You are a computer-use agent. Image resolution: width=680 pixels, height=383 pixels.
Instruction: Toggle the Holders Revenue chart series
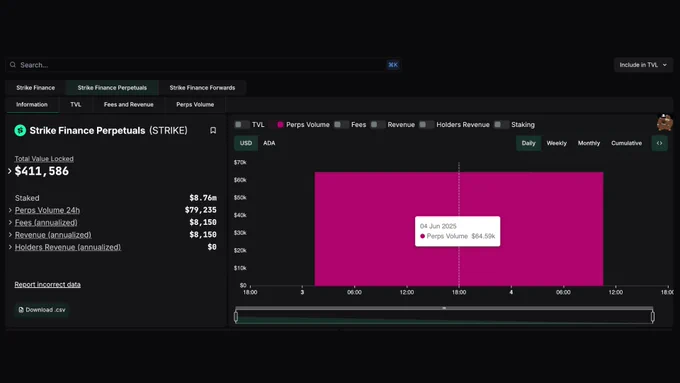pos(426,124)
